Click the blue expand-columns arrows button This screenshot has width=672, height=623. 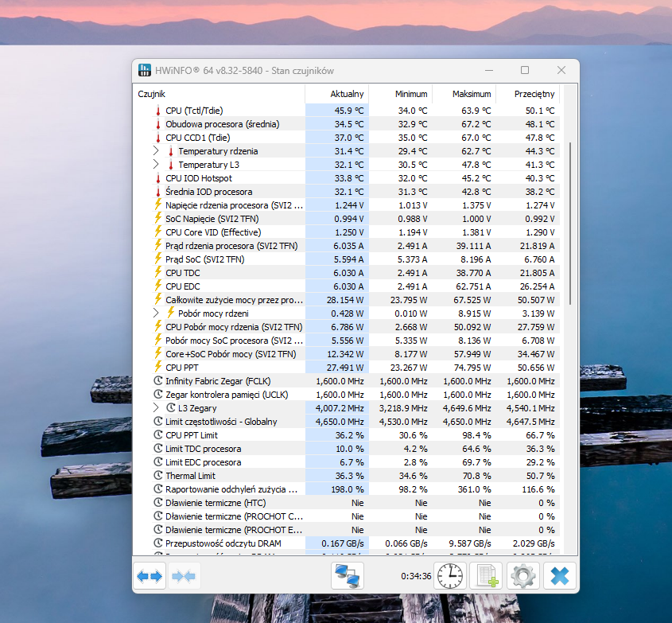[149, 575]
